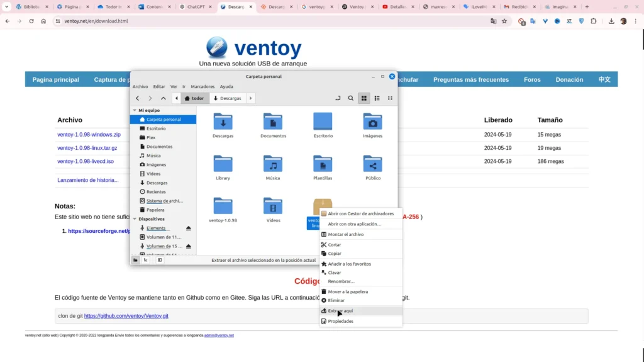The height and width of the screenshot is (362, 644).
Task: Open the Archivo menu
Action: click(140, 86)
